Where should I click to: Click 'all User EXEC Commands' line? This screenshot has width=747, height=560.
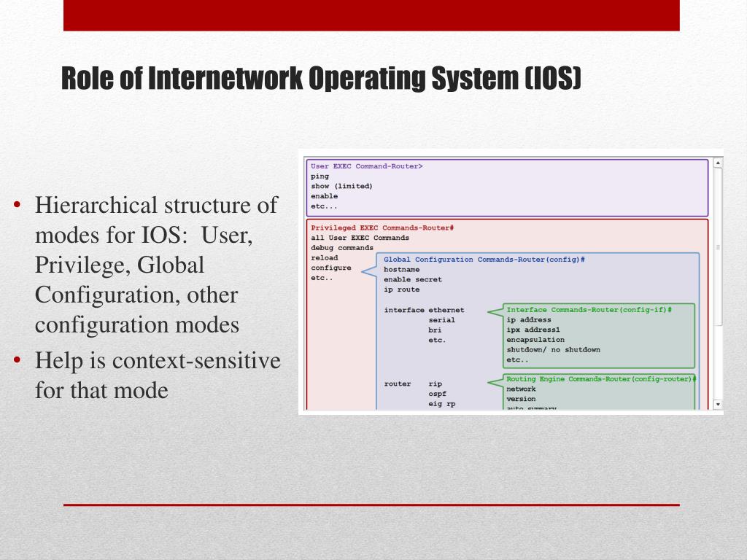(360, 238)
